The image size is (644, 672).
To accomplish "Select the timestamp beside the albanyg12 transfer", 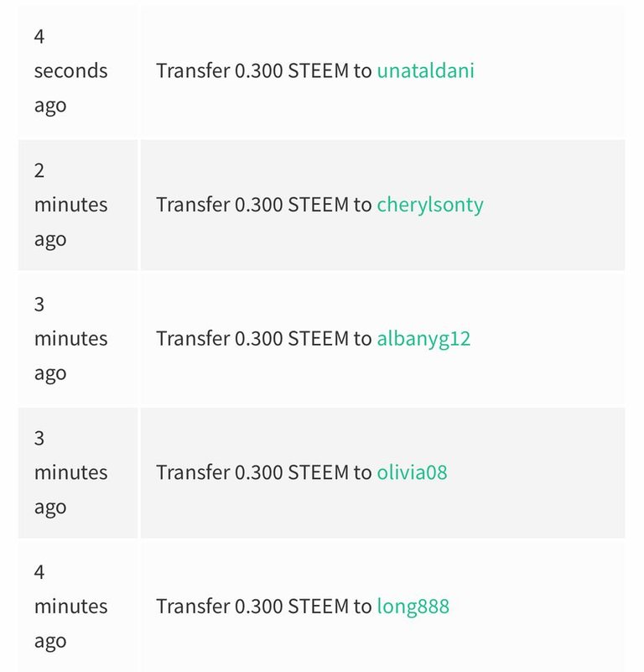I will (70, 339).
